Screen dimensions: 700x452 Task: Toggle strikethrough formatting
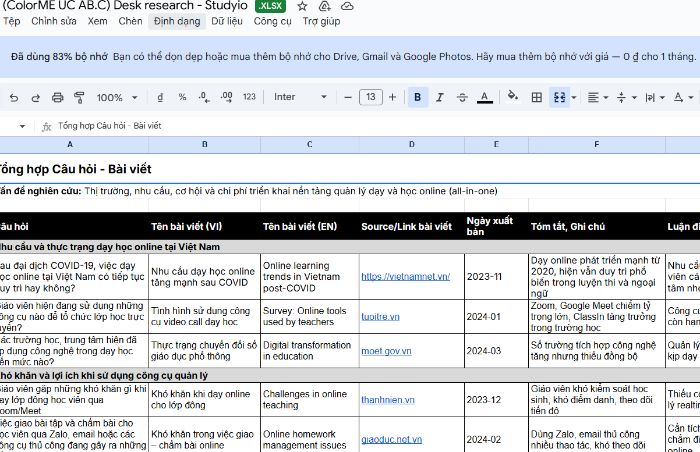coord(462,97)
